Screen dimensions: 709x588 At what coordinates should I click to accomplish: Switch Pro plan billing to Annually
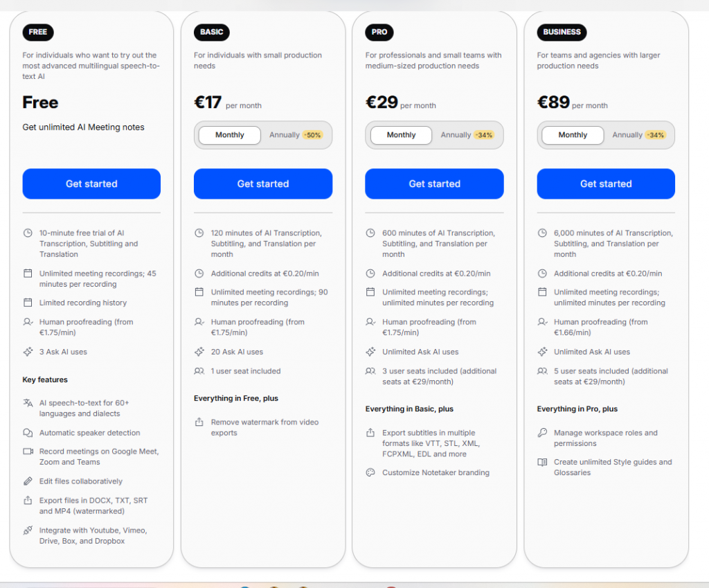click(467, 135)
